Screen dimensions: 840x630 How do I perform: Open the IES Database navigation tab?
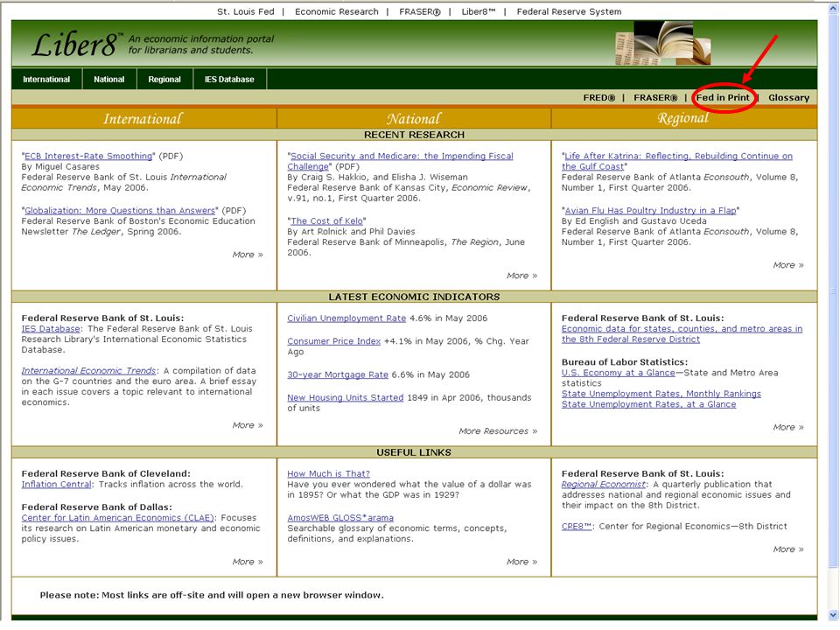229,80
